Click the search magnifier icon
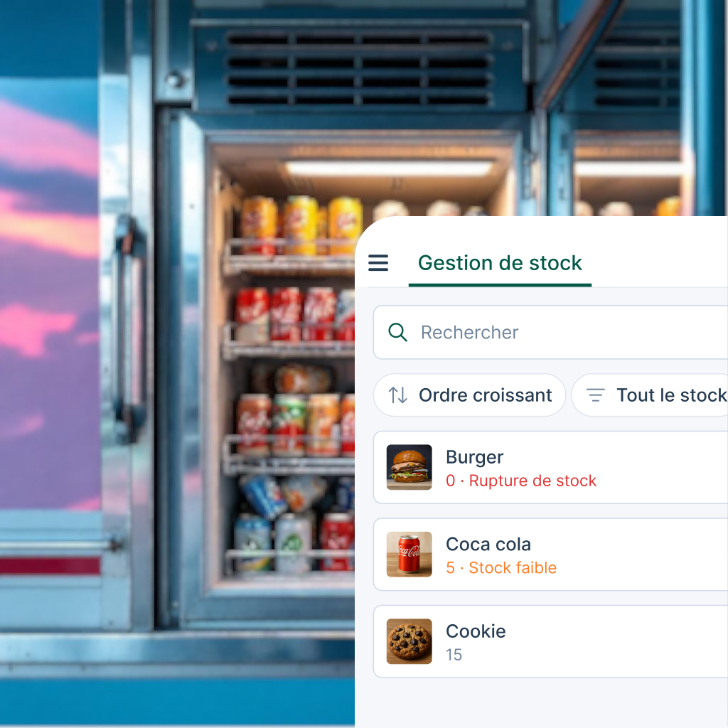This screenshot has width=728, height=728. [397, 333]
